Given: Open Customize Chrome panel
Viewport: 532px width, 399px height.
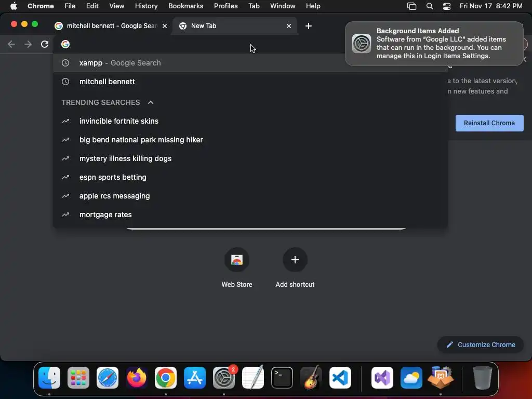Looking at the screenshot, I should [x=481, y=345].
